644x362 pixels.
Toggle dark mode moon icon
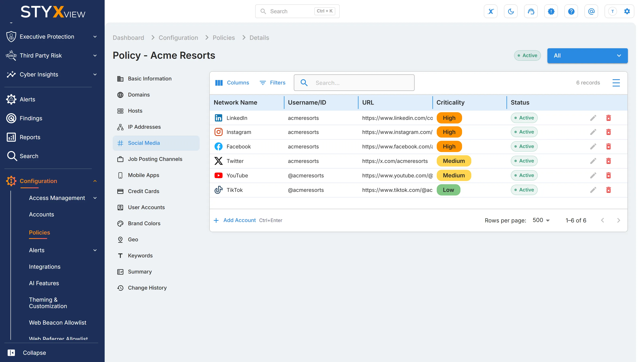click(511, 11)
